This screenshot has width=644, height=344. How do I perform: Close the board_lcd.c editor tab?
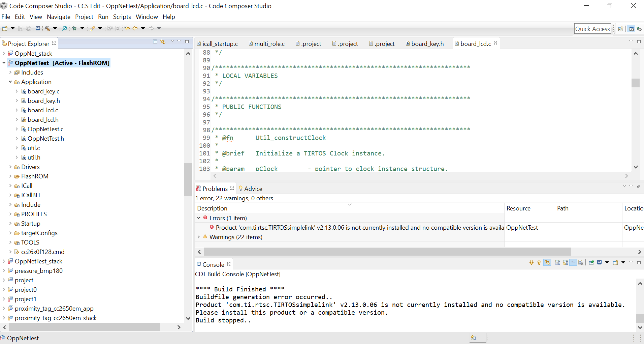(495, 43)
